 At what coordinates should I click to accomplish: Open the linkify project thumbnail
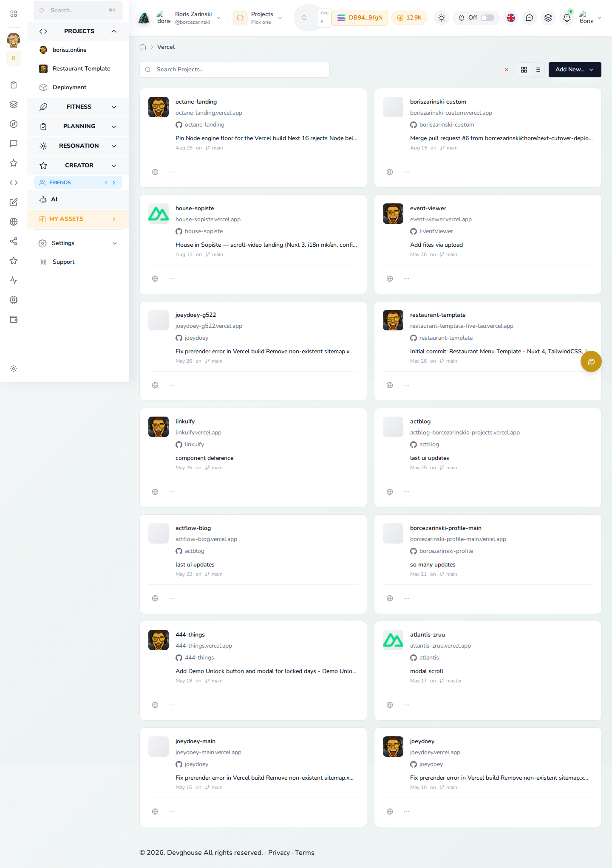(x=159, y=427)
